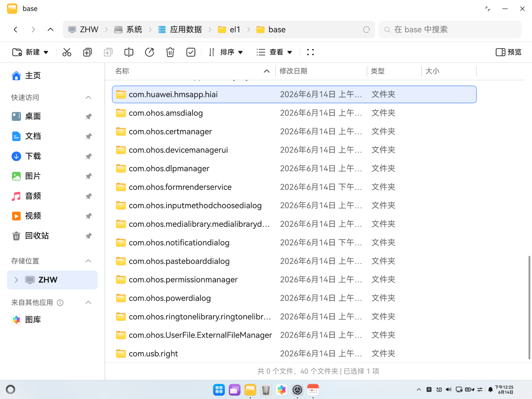This screenshot has width=532, height=399.
Task: Click the greyed-out paste icon
Action: [x=108, y=52]
